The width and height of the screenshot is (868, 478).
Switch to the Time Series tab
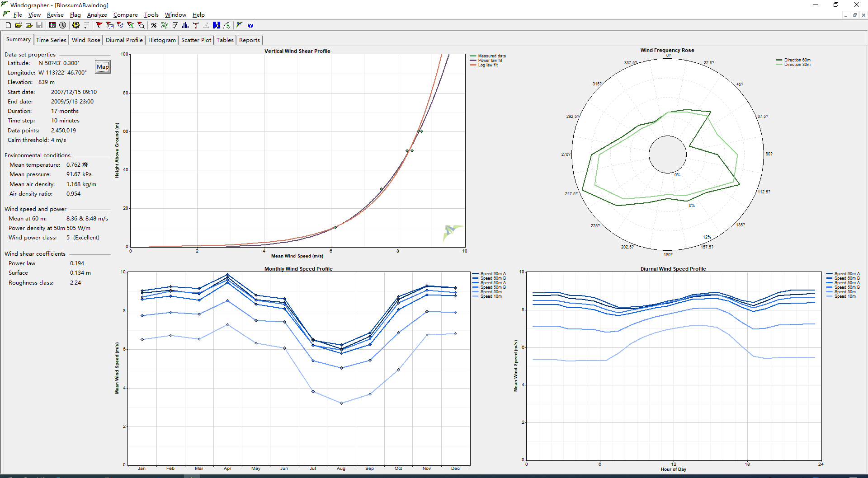click(51, 40)
